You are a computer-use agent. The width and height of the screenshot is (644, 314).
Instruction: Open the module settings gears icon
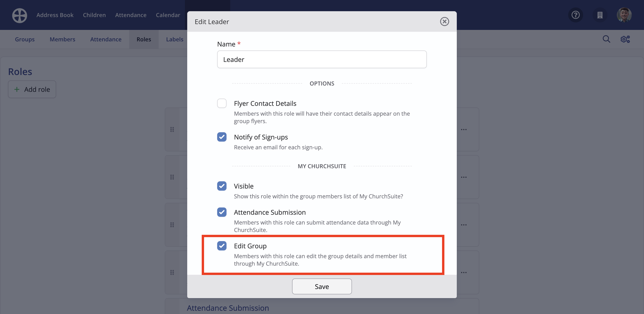point(625,39)
